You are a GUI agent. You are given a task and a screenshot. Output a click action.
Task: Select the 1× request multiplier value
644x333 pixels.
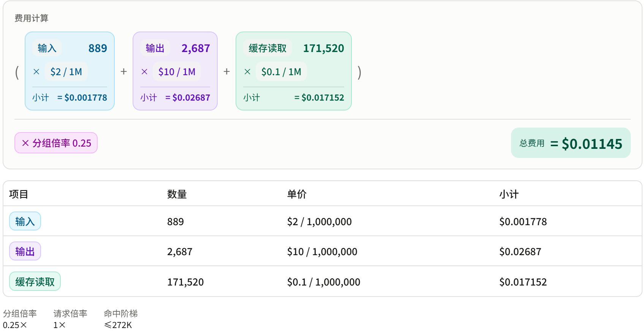click(x=59, y=325)
